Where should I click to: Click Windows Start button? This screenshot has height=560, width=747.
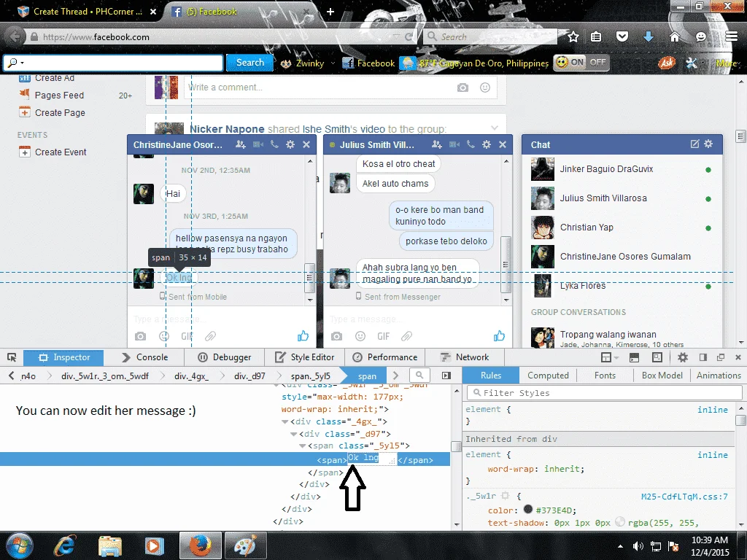[x=19, y=545]
